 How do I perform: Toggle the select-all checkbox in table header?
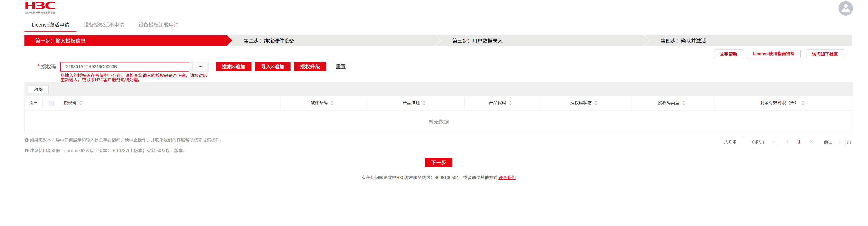[x=51, y=104]
